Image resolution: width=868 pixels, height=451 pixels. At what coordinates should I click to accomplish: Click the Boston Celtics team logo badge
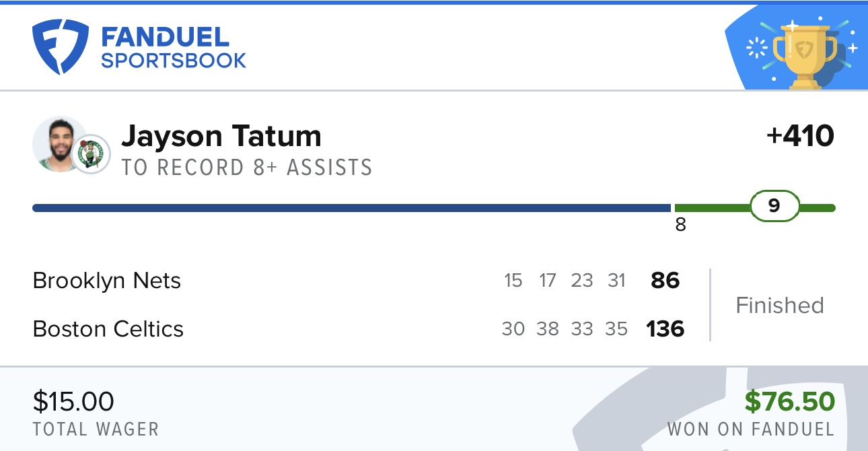(91, 154)
